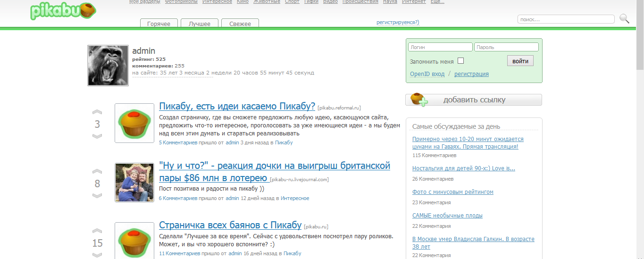Screen dimensions: 644x259
Task: Switch to the 'Лучшее' tab
Action: tap(200, 24)
